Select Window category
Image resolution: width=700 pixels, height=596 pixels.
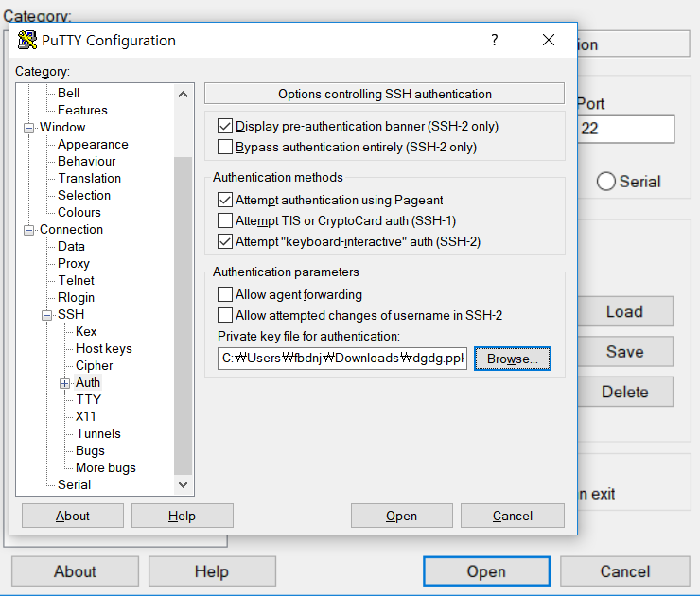tap(62, 127)
